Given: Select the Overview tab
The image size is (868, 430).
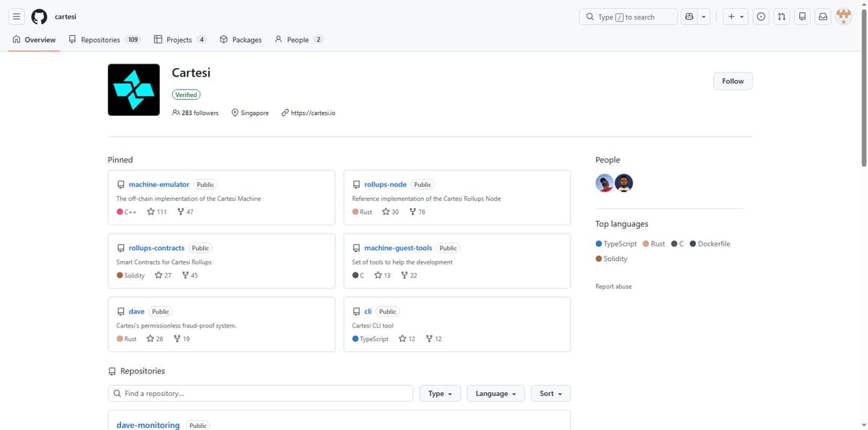Looking at the screenshot, I should (34, 40).
